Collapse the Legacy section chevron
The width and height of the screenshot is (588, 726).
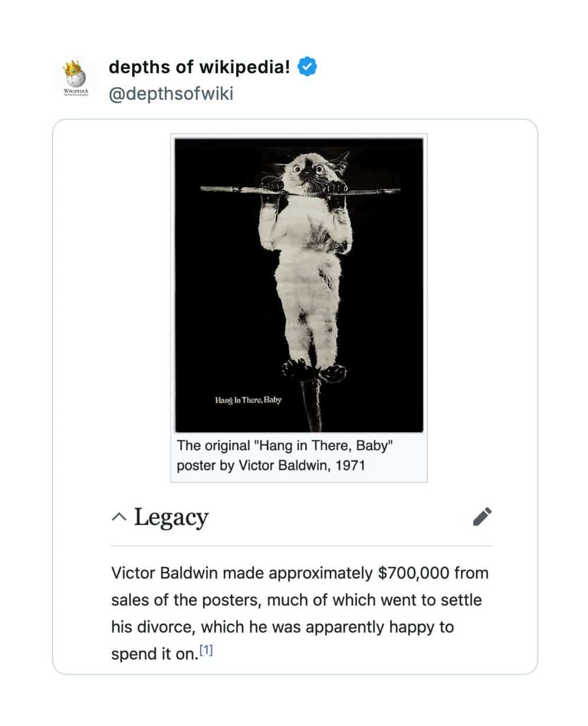tap(119, 518)
